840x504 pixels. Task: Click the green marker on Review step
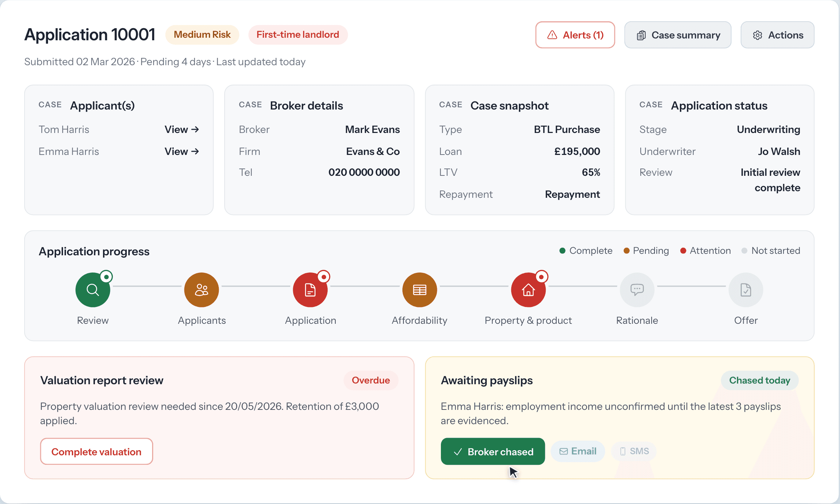pyautogui.click(x=106, y=277)
